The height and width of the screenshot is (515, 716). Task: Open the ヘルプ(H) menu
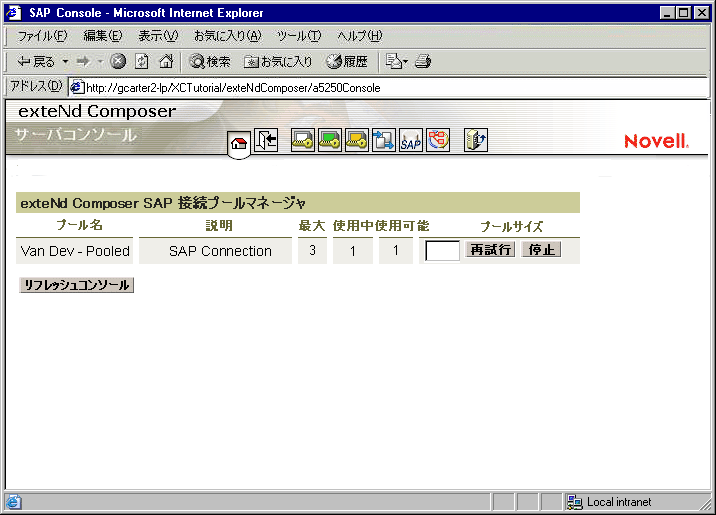tap(359, 36)
